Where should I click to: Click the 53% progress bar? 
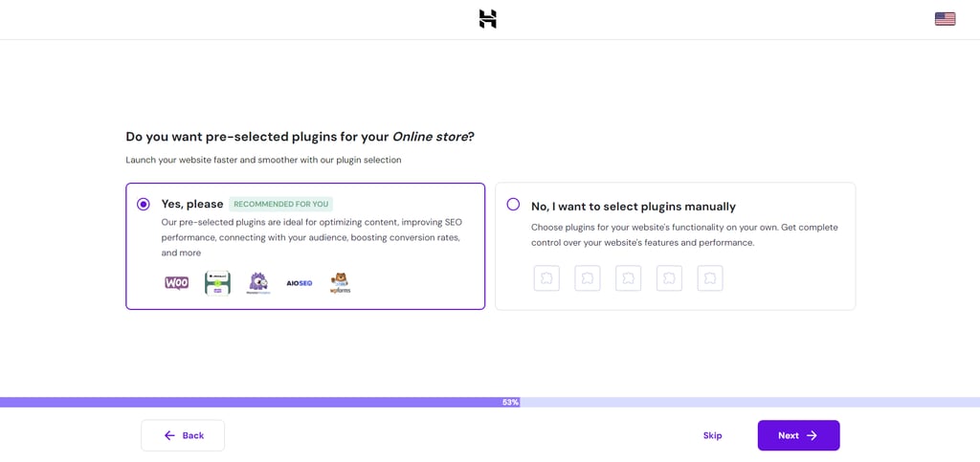point(490,402)
